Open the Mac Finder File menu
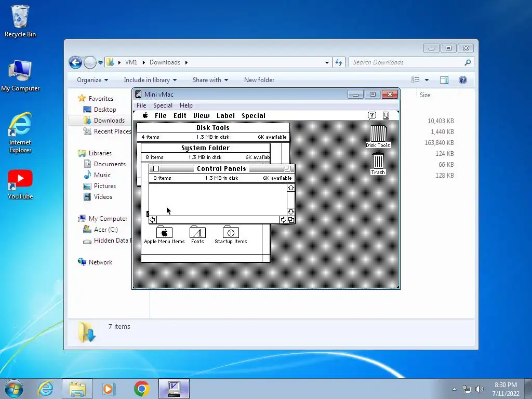Viewport: 532px width, 399px height. pos(161,115)
